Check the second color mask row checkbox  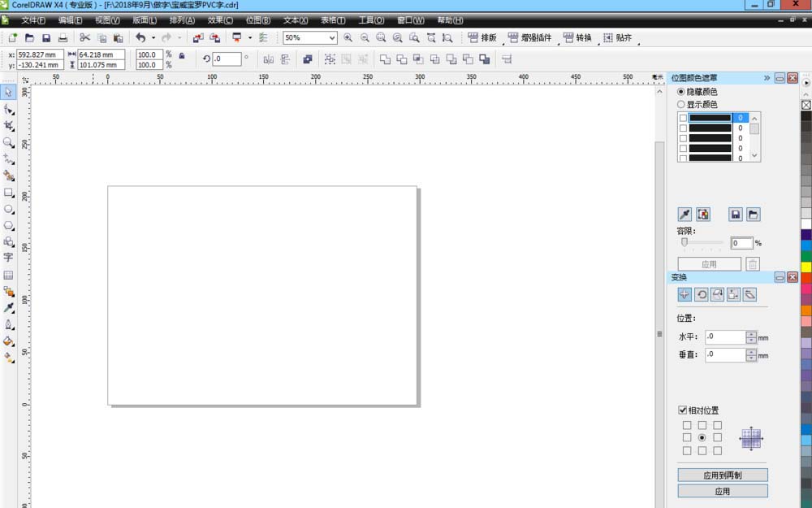pyautogui.click(x=683, y=128)
